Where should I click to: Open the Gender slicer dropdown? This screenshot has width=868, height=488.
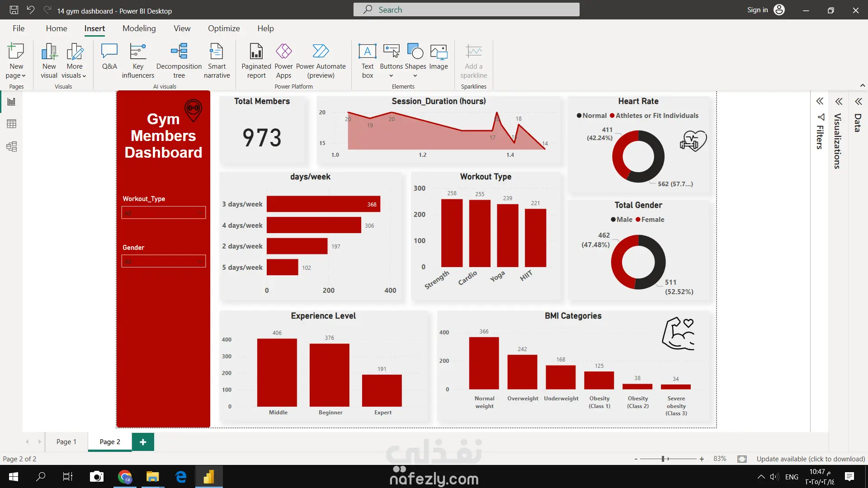[164, 262]
